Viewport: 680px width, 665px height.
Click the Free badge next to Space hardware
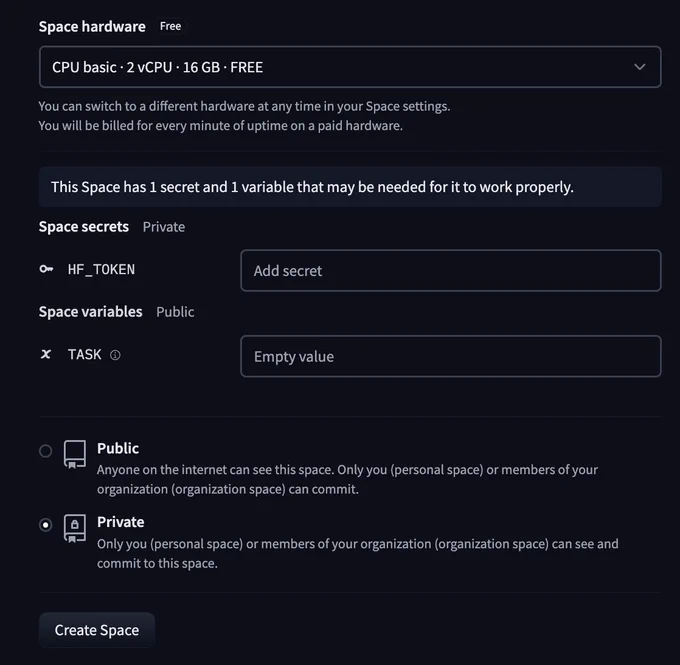(x=170, y=26)
